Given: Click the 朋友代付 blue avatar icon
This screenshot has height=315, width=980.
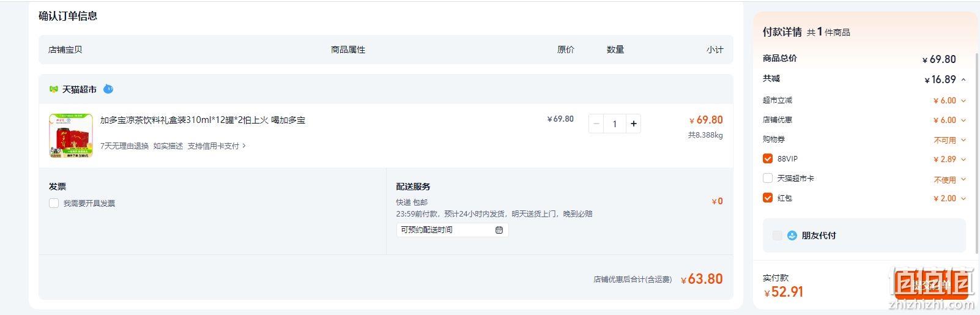Looking at the screenshot, I should point(792,235).
